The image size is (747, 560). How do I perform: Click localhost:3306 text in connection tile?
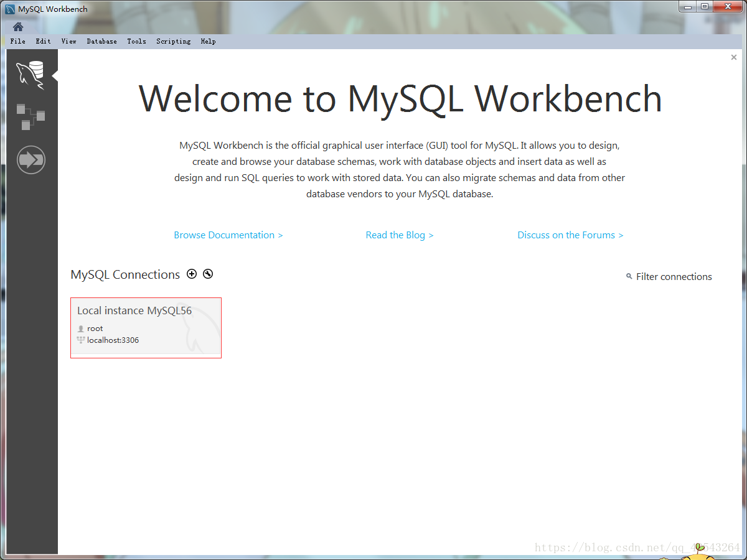point(113,340)
